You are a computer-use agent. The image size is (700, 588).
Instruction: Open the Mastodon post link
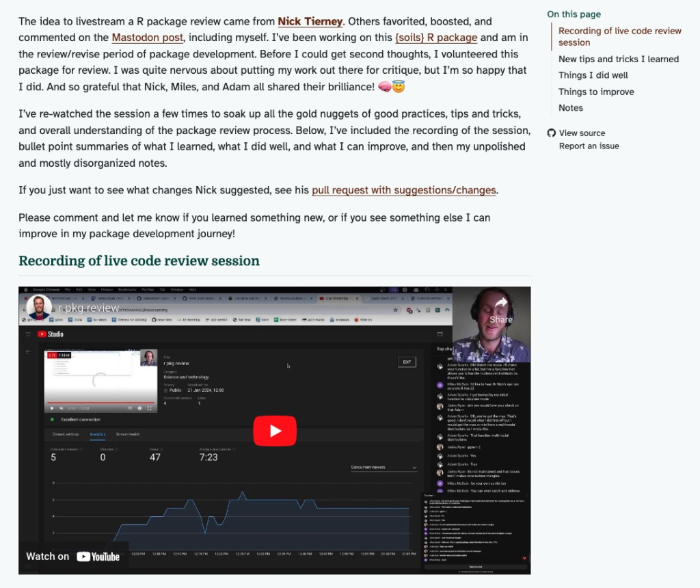(x=148, y=38)
